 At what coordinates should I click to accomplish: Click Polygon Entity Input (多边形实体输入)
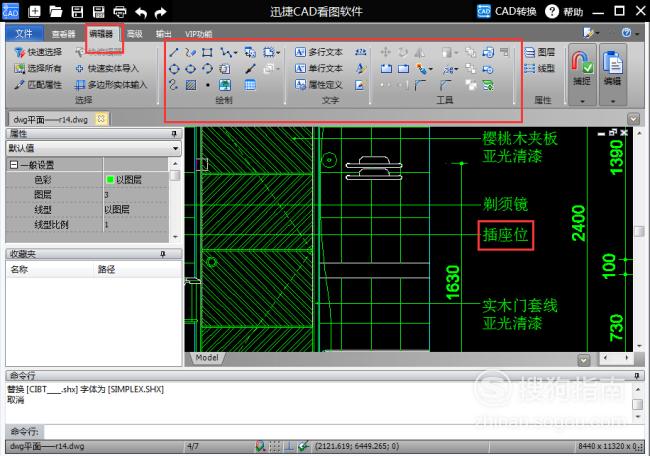coord(111,85)
